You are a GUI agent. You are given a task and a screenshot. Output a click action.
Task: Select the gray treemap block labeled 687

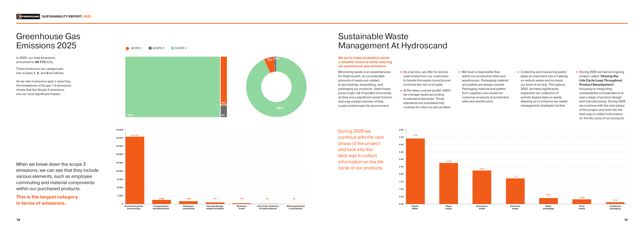(224, 111)
